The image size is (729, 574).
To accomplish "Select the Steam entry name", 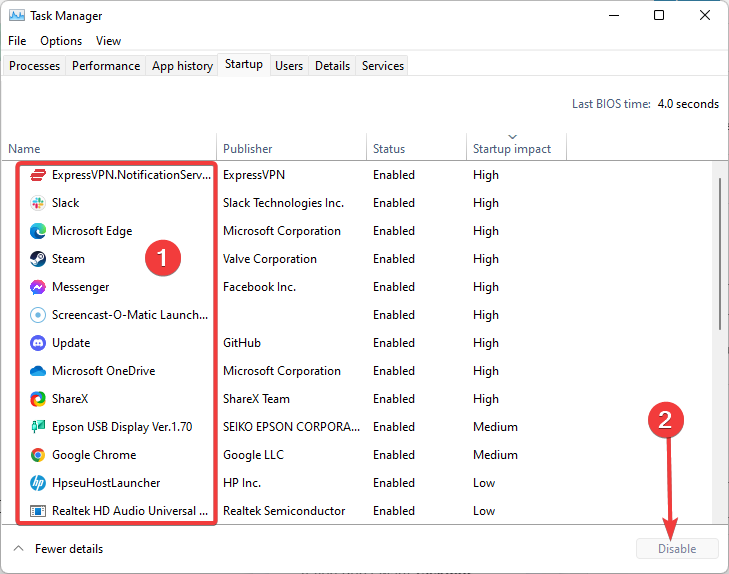I will coord(68,259).
